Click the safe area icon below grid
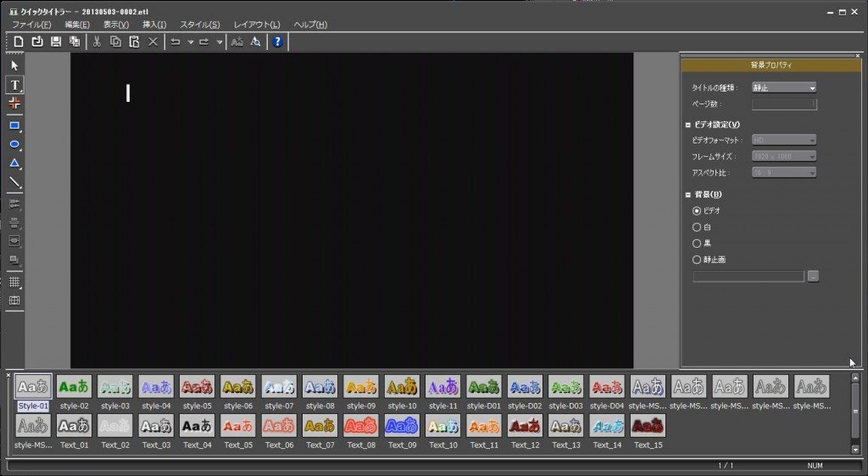 click(x=15, y=300)
